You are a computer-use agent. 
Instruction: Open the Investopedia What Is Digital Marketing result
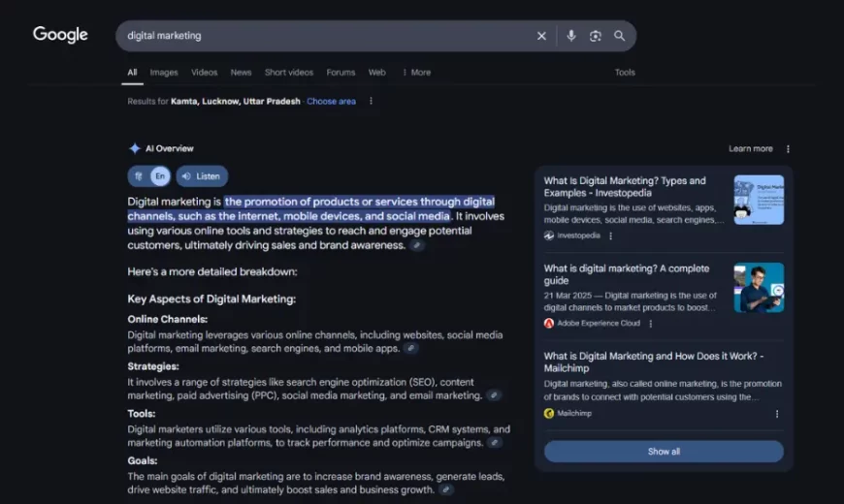(625, 187)
